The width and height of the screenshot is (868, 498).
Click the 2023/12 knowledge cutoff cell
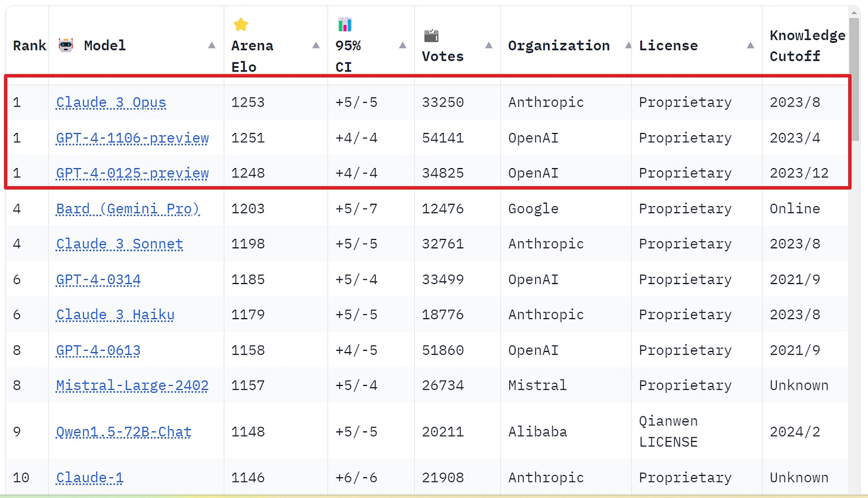click(799, 173)
